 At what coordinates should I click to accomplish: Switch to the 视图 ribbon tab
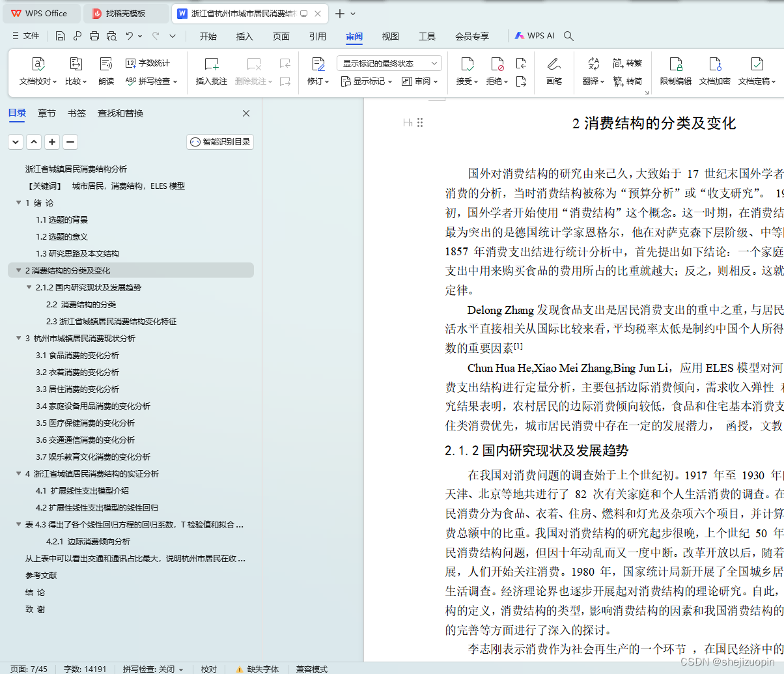pos(391,36)
